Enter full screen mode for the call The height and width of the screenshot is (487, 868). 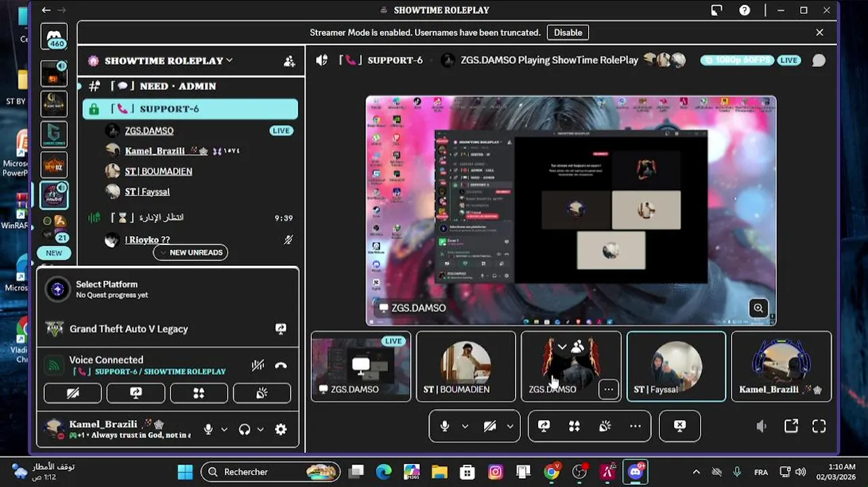click(x=819, y=426)
